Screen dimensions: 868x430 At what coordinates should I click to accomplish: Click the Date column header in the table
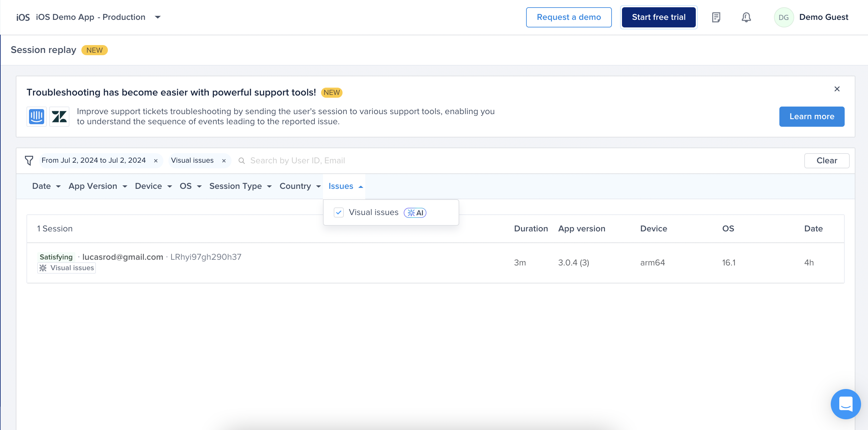(x=813, y=229)
